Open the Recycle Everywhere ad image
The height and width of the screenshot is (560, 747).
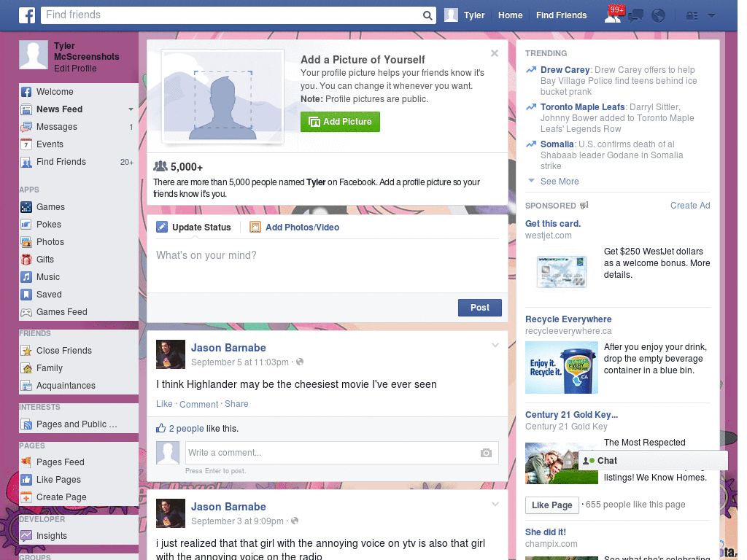coord(561,367)
